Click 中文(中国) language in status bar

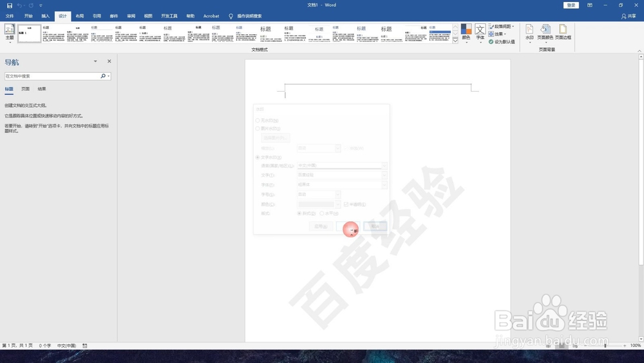[x=66, y=346]
